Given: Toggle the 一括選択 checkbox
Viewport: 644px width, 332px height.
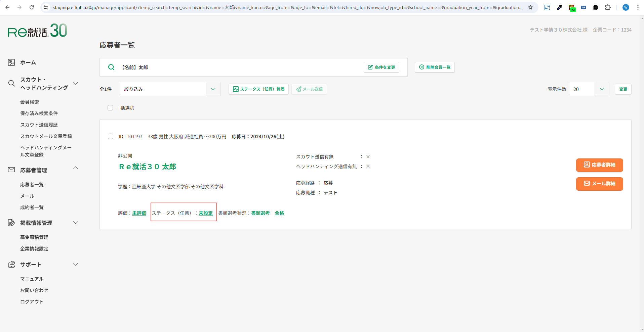Looking at the screenshot, I should [110, 108].
